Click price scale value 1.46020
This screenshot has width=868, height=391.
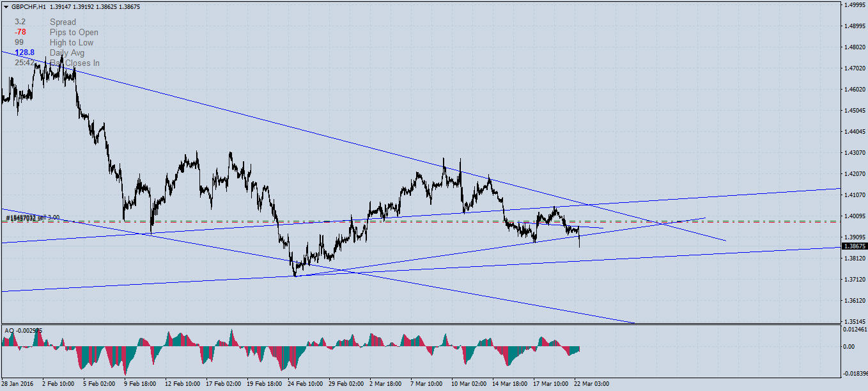click(855, 90)
